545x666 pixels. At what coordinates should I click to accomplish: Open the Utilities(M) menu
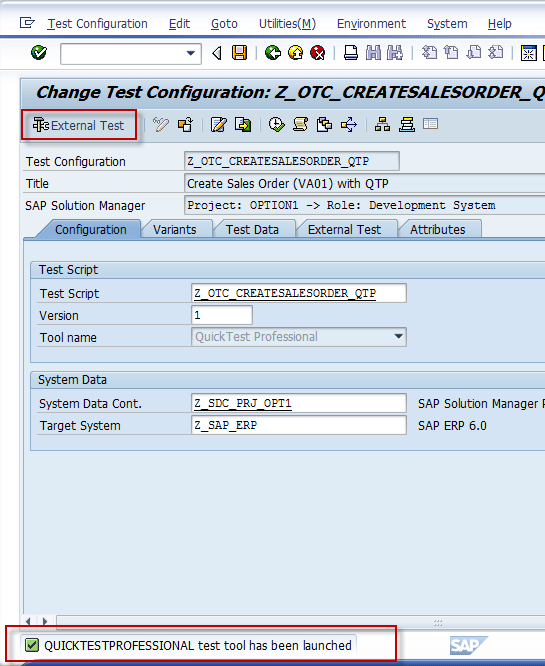[x=288, y=24]
